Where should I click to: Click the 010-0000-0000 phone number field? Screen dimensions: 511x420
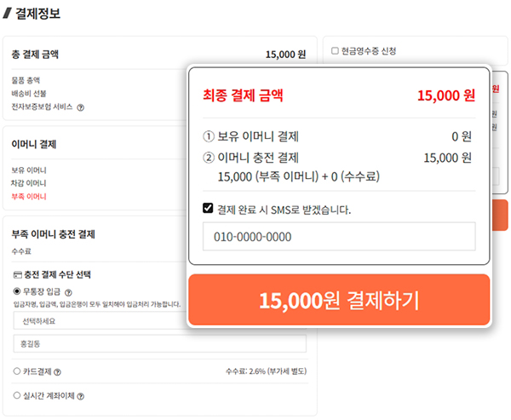pyautogui.click(x=338, y=237)
